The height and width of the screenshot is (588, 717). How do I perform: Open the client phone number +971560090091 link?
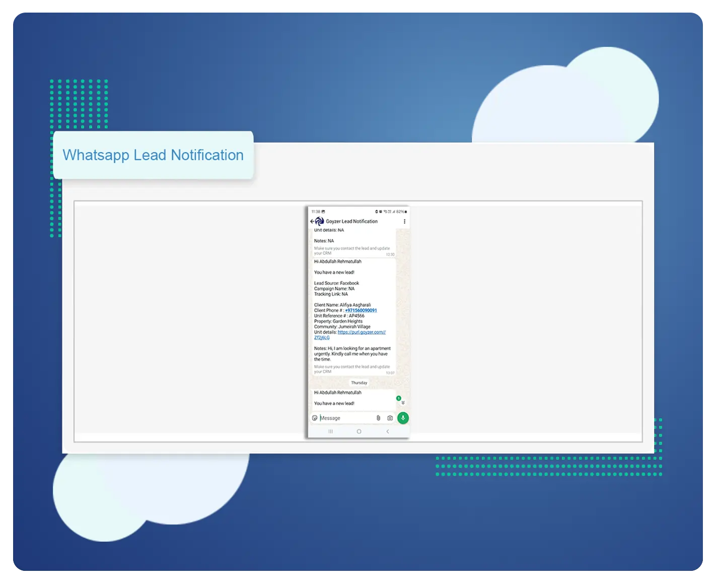click(x=361, y=311)
